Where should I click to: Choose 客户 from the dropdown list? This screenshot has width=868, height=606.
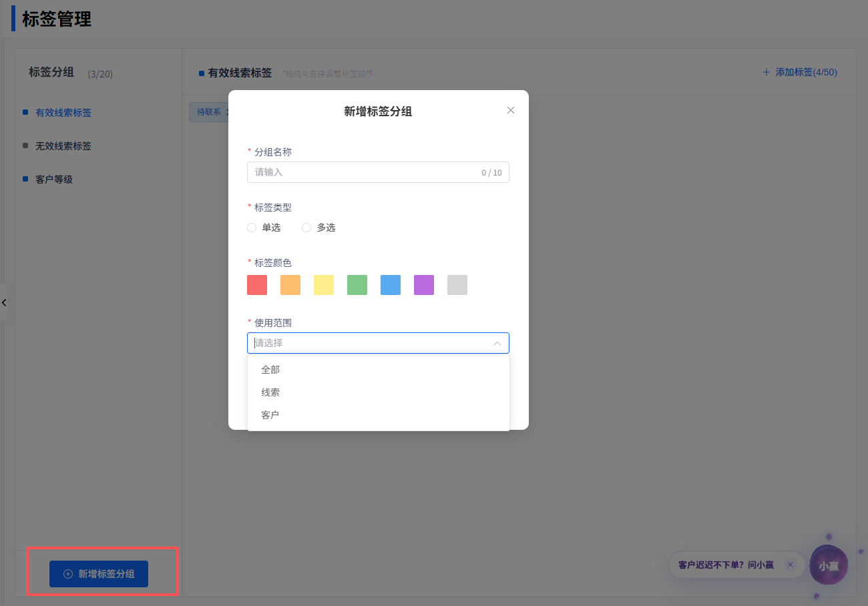click(x=270, y=415)
